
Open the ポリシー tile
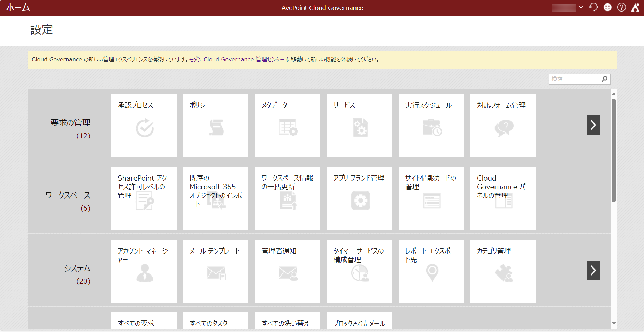pos(216,126)
